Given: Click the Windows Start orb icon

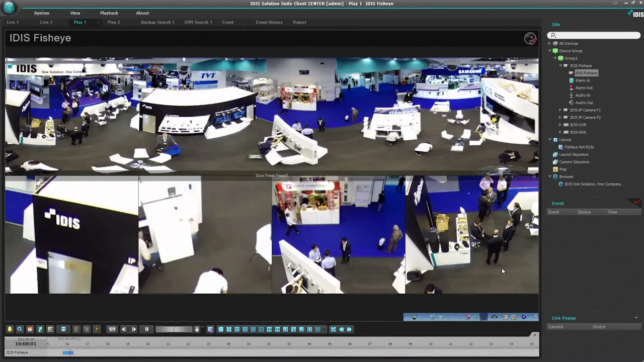Looking at the screenshot, I should pyautogui.click(x=10, y=7).
